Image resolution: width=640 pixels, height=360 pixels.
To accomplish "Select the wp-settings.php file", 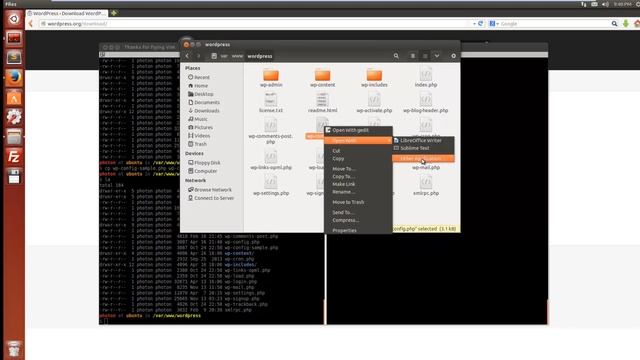I will tap(271, 185).
